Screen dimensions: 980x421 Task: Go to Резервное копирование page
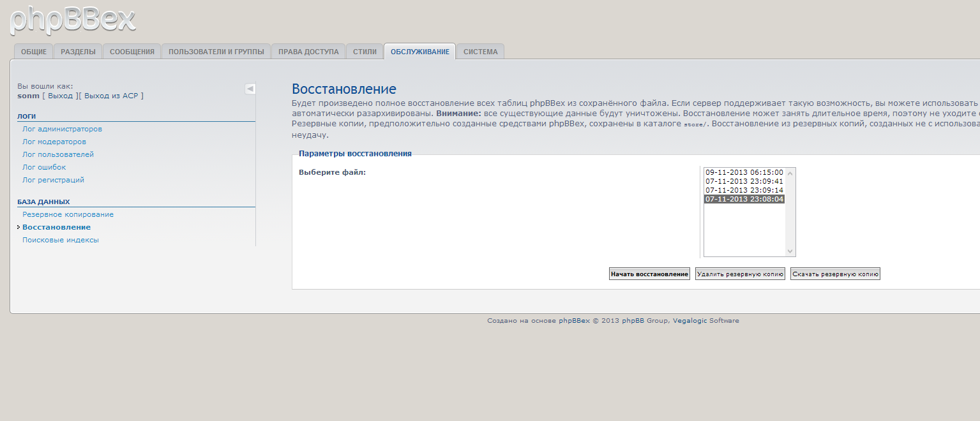pos(68,214)
